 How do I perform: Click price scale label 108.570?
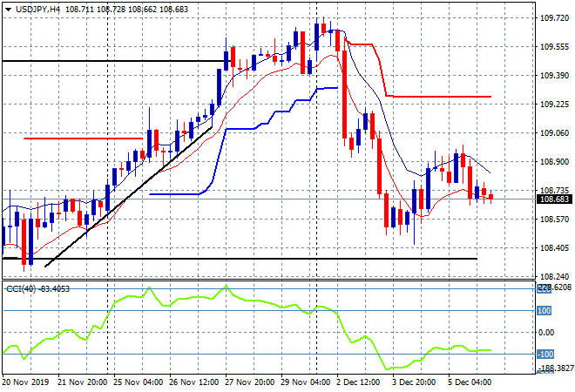pyautogui.click(x=554, y=220)
